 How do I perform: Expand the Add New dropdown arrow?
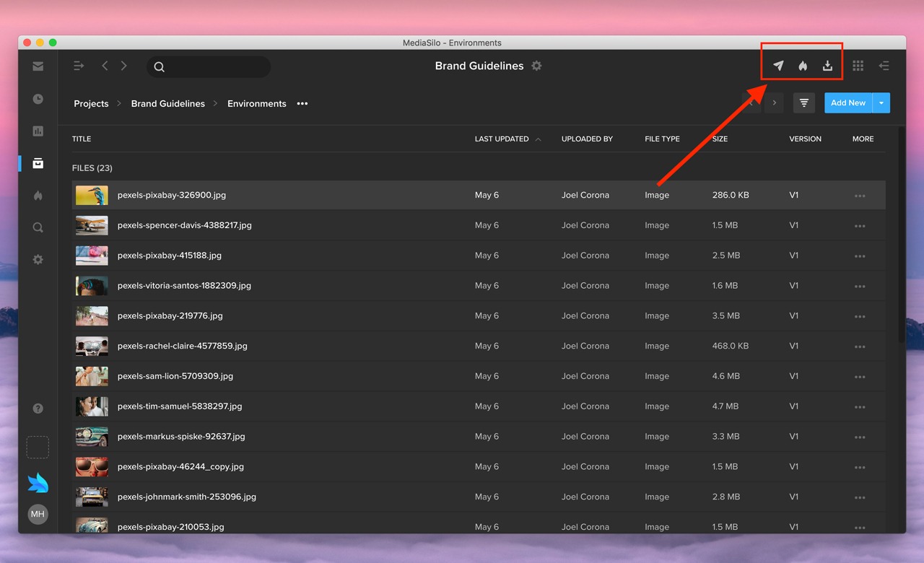pos(881,103)
